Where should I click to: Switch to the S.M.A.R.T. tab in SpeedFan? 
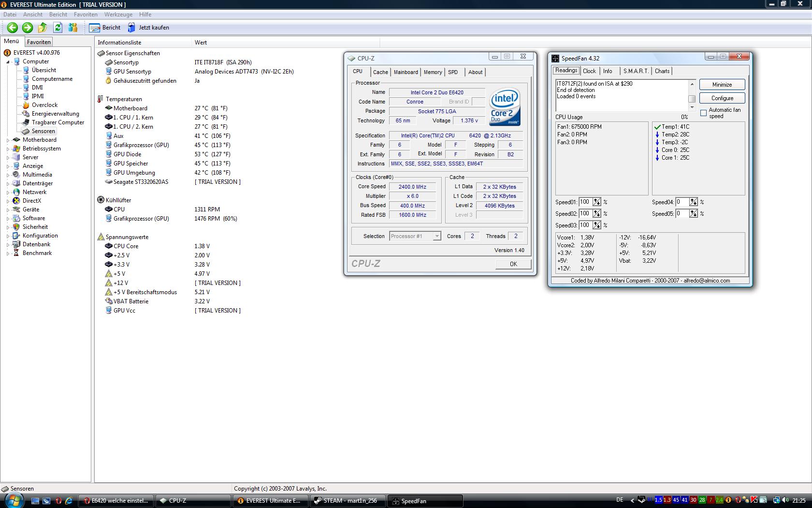(x=636, y=71)
